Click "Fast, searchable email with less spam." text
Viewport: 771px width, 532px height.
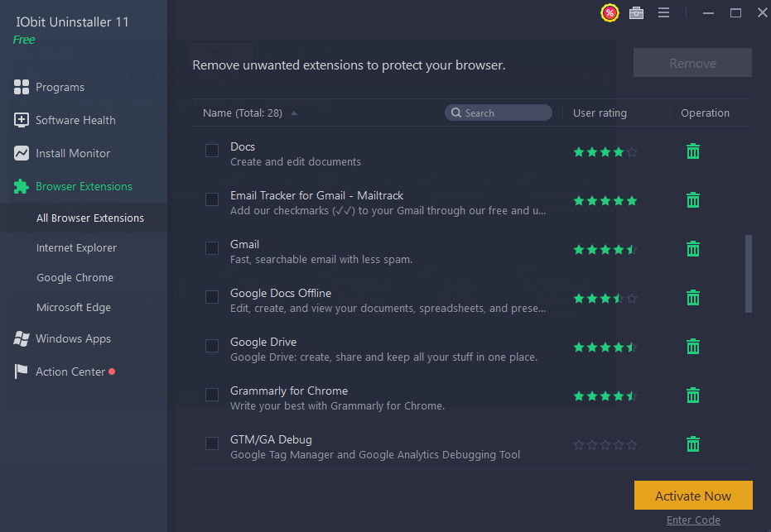pos(321,259)
